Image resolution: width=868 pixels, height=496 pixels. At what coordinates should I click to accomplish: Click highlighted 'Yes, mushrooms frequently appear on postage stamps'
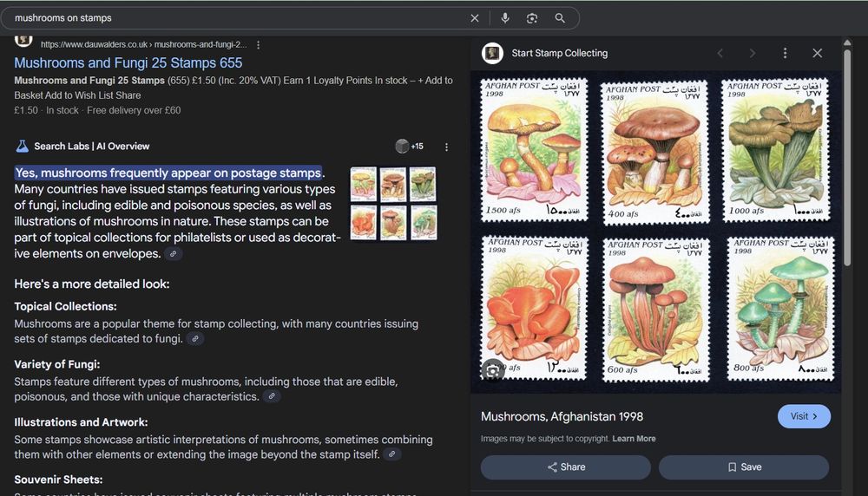pos(168,173)
